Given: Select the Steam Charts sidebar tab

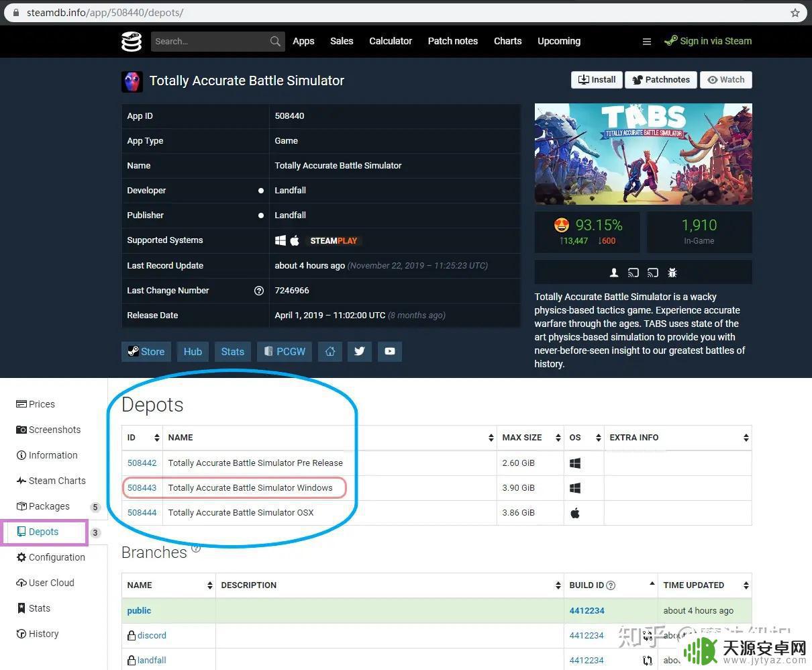Looking at the screenshot, I should (51, 481).
